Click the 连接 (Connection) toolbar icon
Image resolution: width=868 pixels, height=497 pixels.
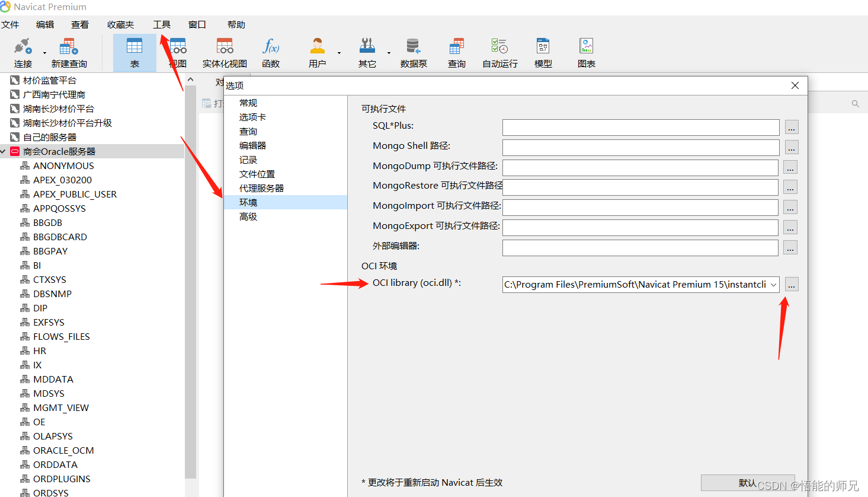click(x=23, y=53)
